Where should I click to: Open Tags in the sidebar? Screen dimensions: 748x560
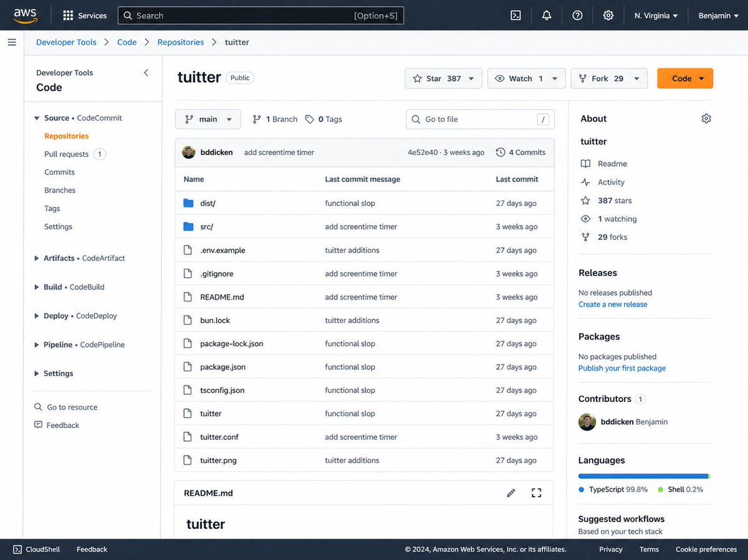point(52,208)
